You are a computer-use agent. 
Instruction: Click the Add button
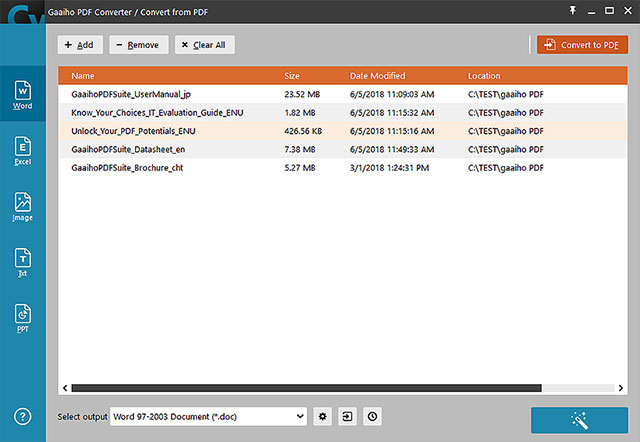pos(80,44)
